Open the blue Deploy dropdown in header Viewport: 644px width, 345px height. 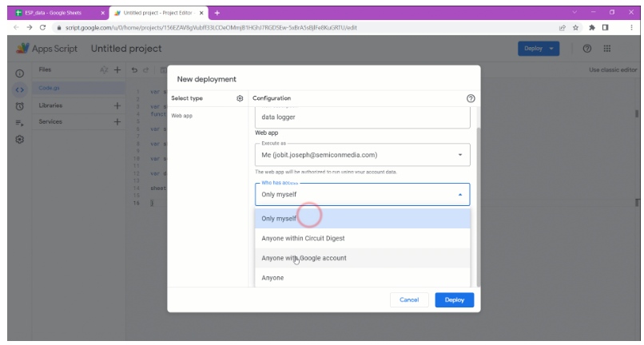tap(539, 48)
